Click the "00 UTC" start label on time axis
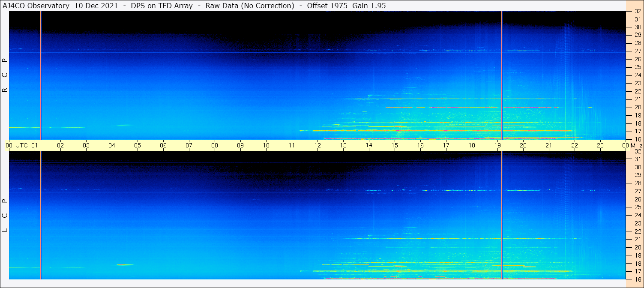 17,145
